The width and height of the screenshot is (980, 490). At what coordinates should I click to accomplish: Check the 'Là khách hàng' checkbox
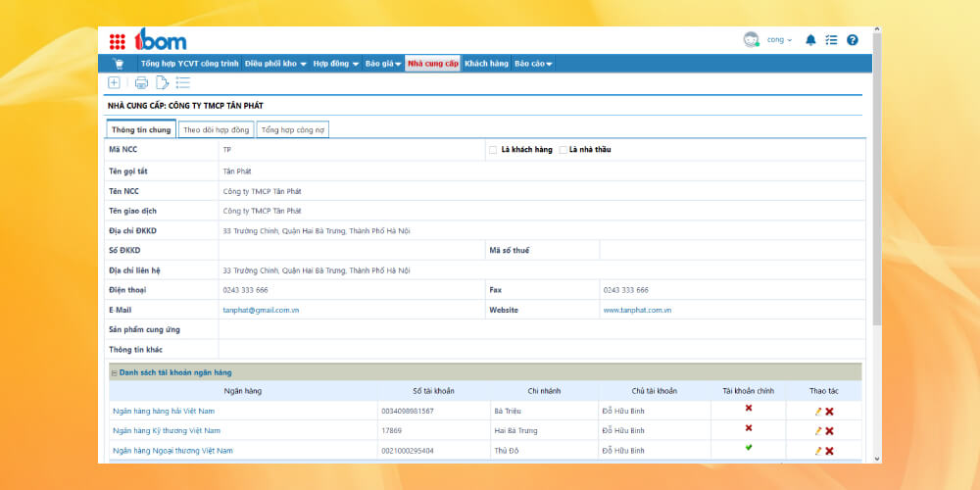point(493,150)
